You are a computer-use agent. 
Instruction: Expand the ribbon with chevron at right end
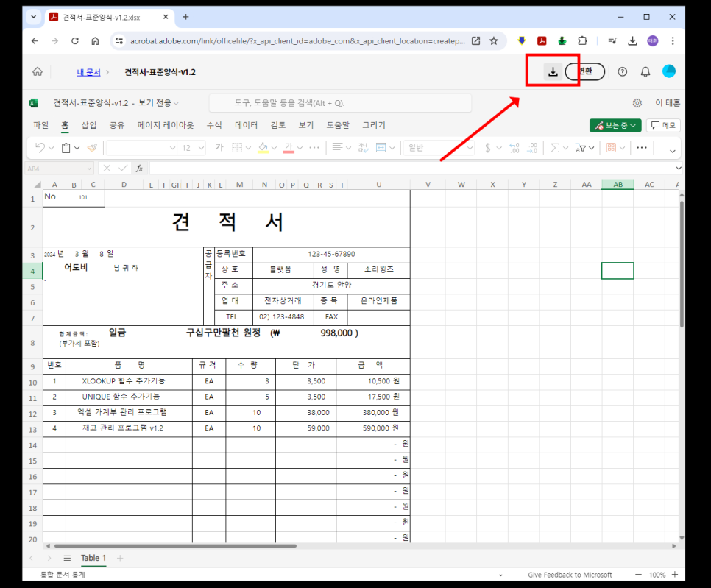point(673,151)
